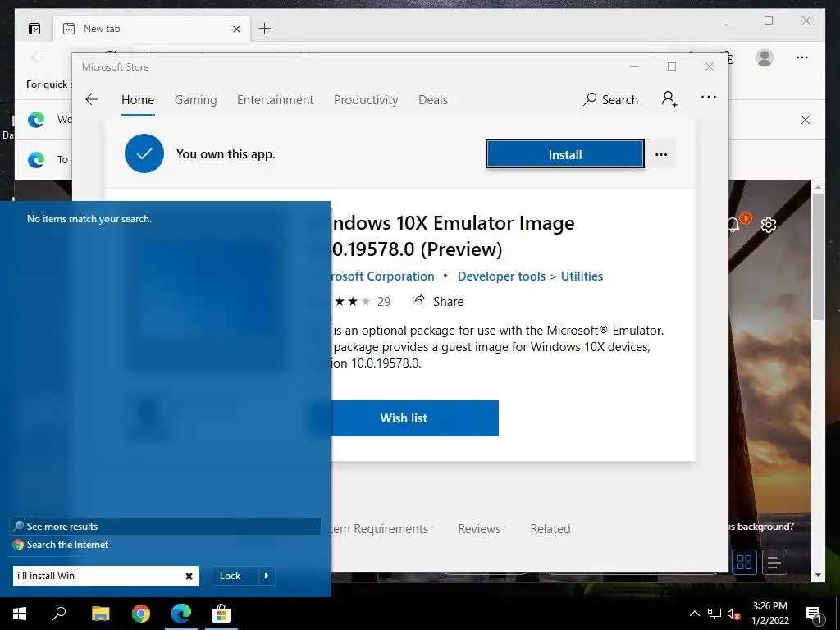Open taskbar search magnifier
The image size is (840, 630).
(x=59, y=614)
